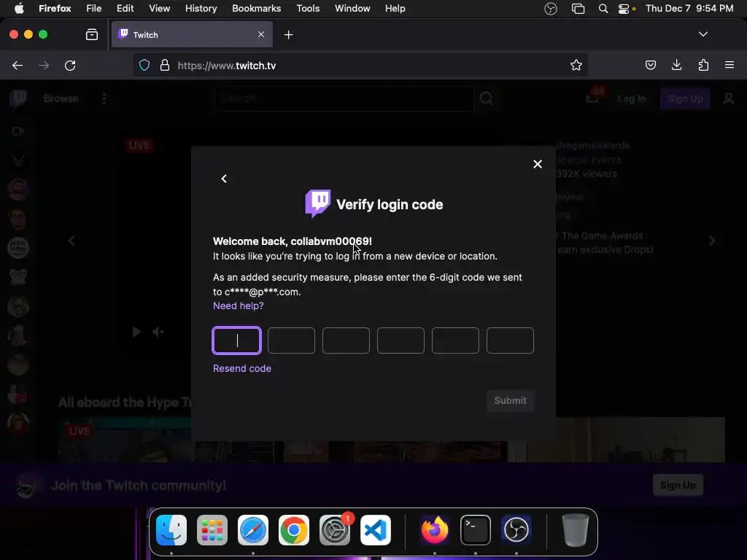The width and height of the screenshot is (747, 560).
Task: Click the Firefox back arrow
Action: (x=18, y=65)
